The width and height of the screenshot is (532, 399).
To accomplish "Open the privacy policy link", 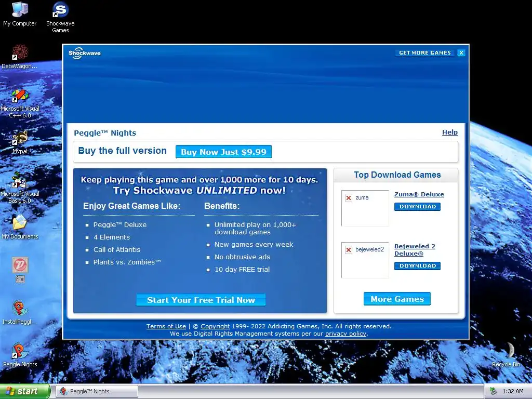I will tap(345, 334).
